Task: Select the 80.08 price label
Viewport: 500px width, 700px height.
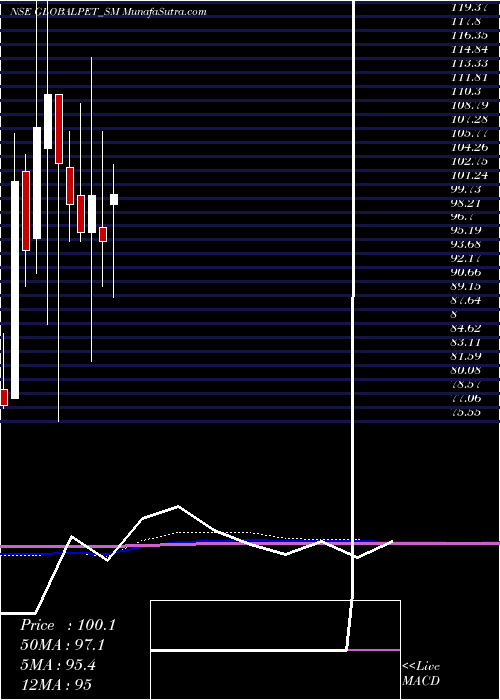Action: pyautogui.click(x=467, y=371)
